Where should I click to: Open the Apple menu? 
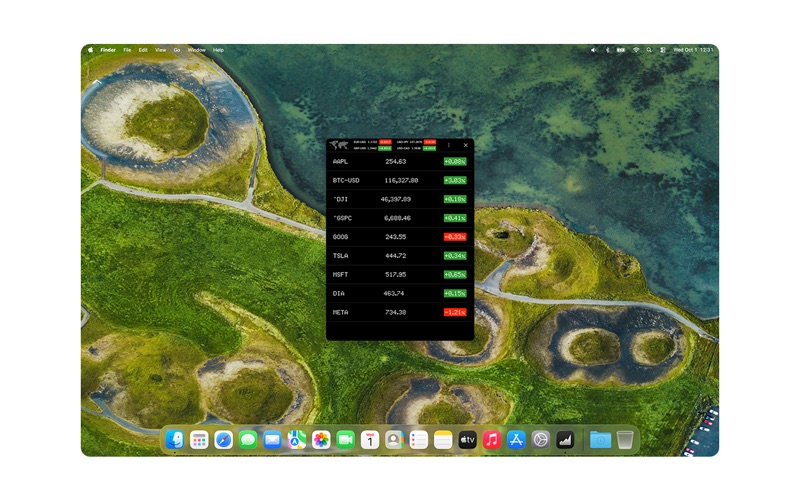[x=91, y=50]
